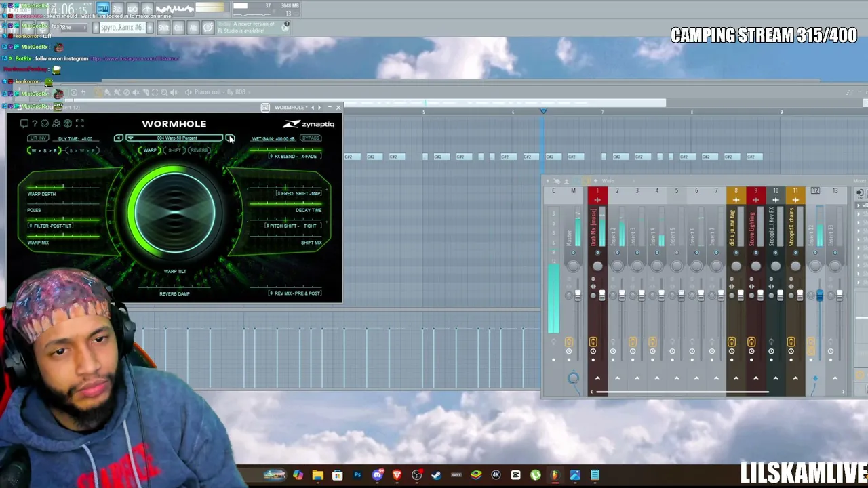This screenshot has width=868, height=488.
Task: Enable the SHIFT section toggle
Action: [x=175, y=150]
